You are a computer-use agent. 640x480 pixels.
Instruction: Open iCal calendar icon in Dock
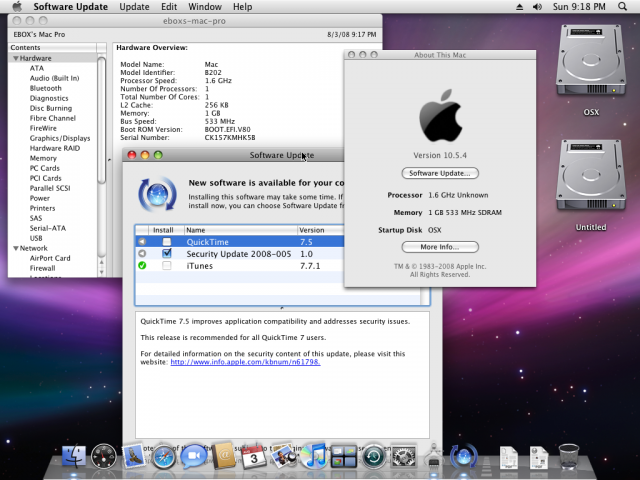[x=254, y=456]
